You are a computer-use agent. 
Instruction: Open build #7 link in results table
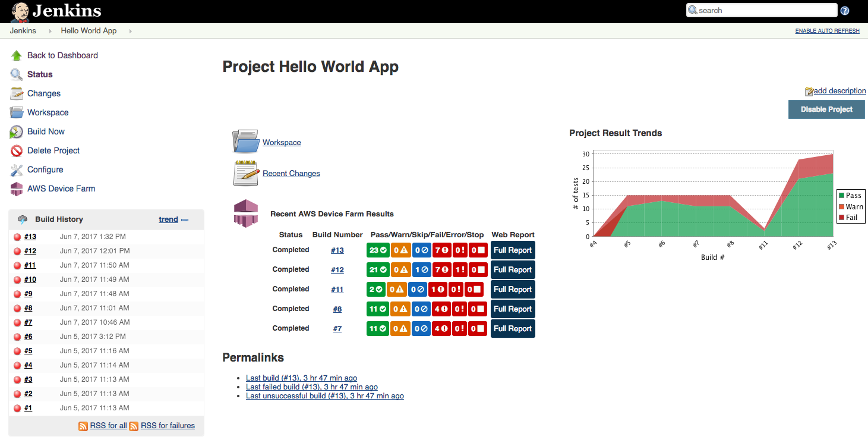(337, 329)
